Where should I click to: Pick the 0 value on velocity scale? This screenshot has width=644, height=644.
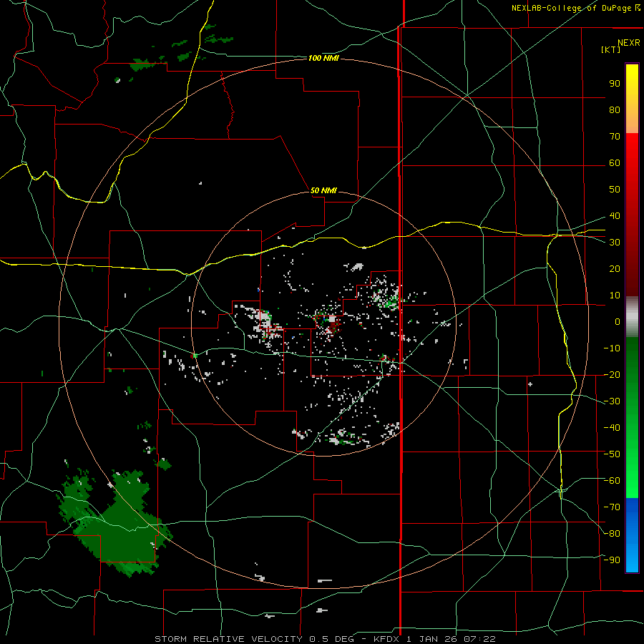coord(618,321)
